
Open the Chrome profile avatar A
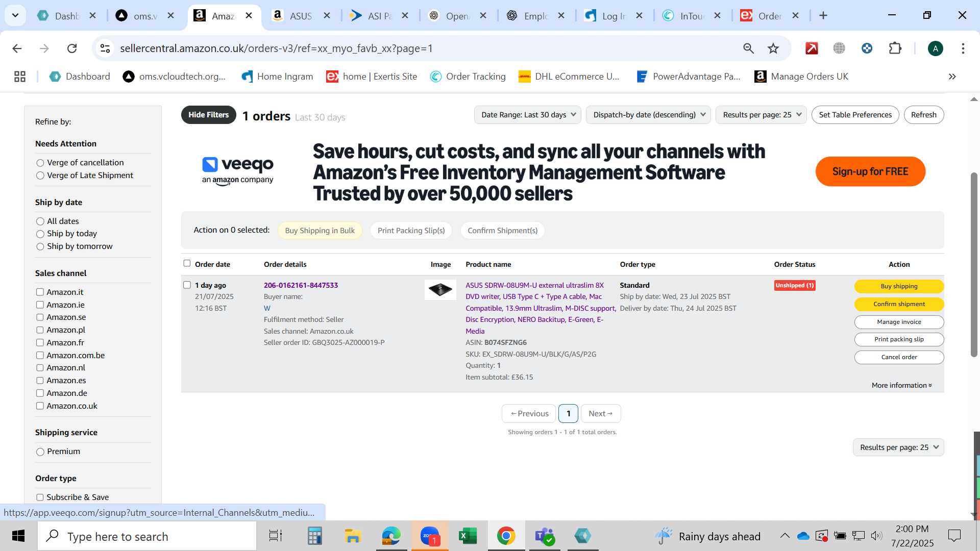point(935,48)
